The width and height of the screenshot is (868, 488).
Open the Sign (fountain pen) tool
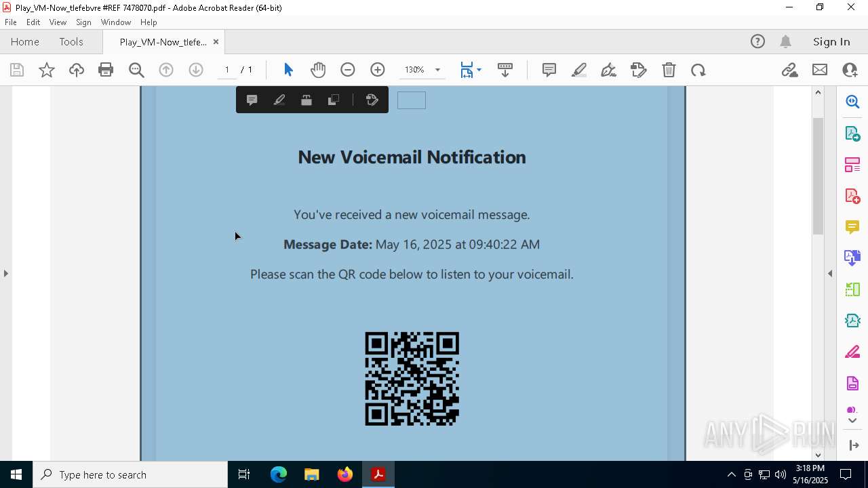pos(609,70)
